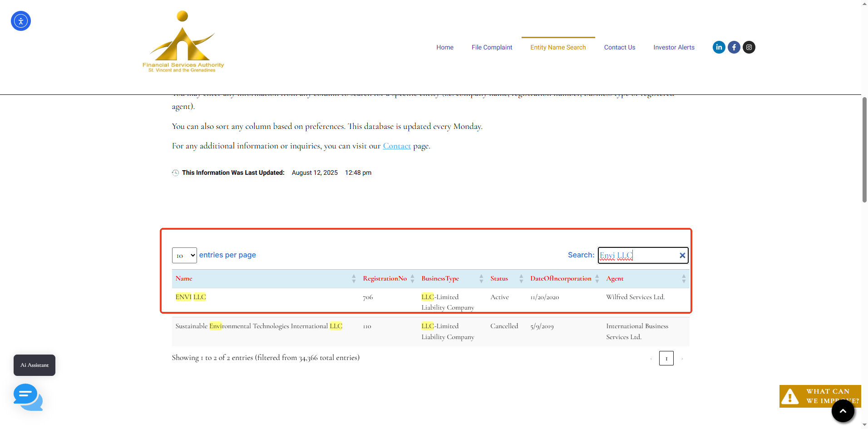Open the Investor Alerts menu item
The width and height of the screenshot is (868, 429).
coord(674,47)
